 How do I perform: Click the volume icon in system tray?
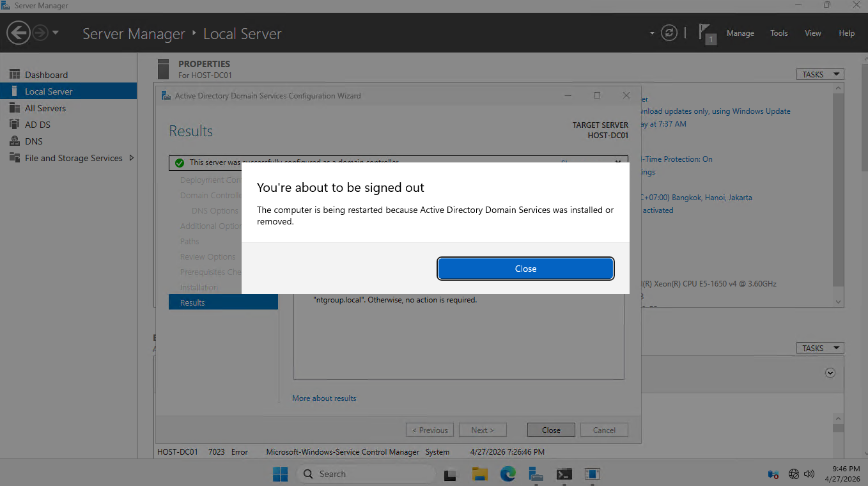click(809, 474)
